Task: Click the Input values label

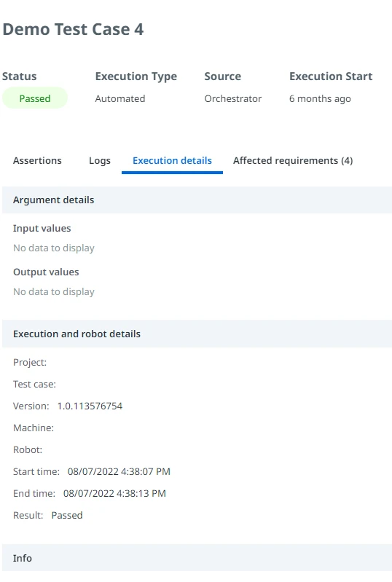Action: pos(42,228)
